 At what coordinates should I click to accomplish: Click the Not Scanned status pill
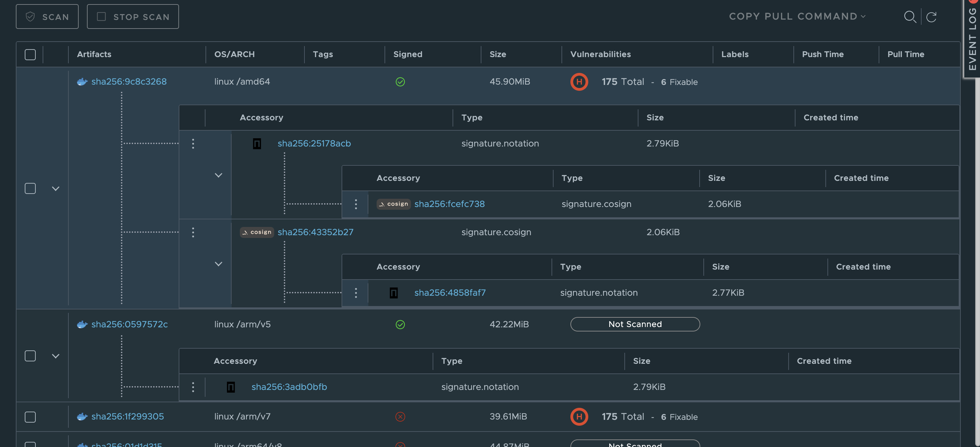635,324
